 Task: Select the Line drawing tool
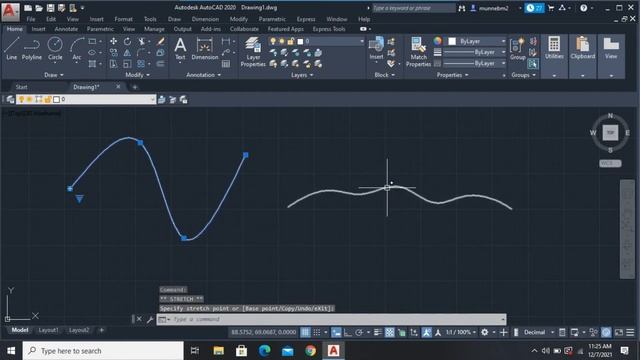tap(11, 49)
